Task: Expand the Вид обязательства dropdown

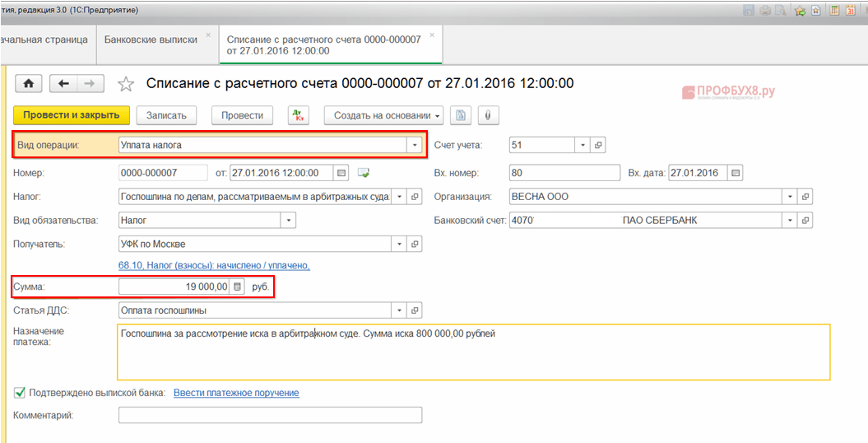Action: coord(288,221)
